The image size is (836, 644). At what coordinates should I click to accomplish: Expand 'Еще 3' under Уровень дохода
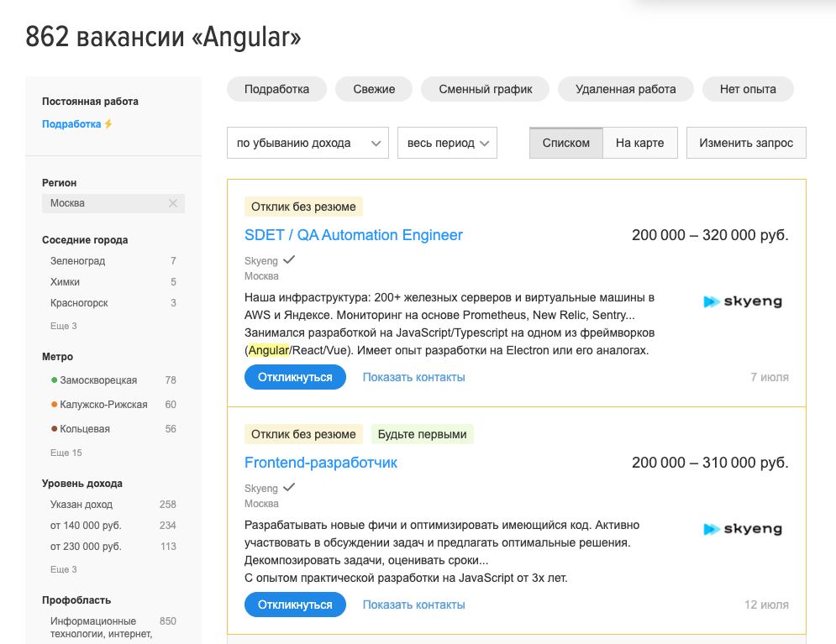click(64, 569)
